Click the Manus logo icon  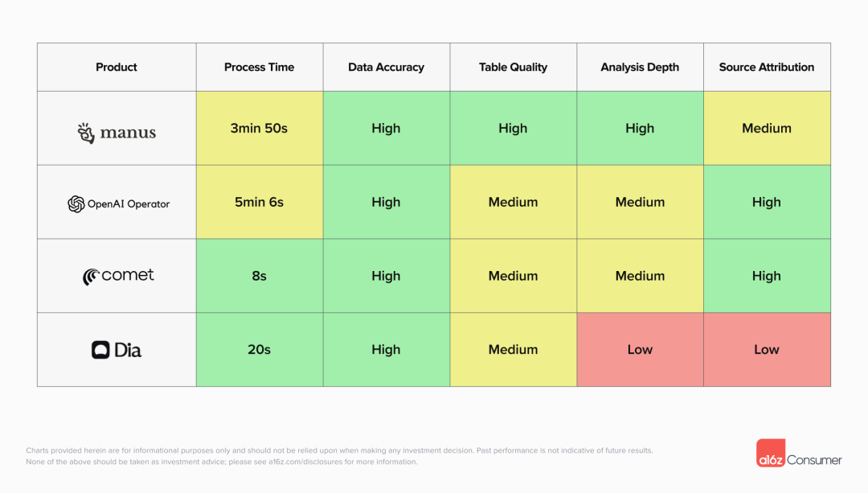click(86, 133)
